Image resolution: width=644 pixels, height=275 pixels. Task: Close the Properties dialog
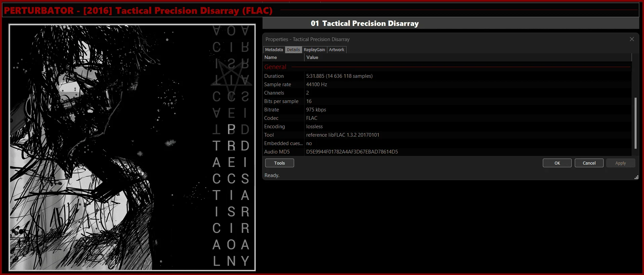(632, 39)
